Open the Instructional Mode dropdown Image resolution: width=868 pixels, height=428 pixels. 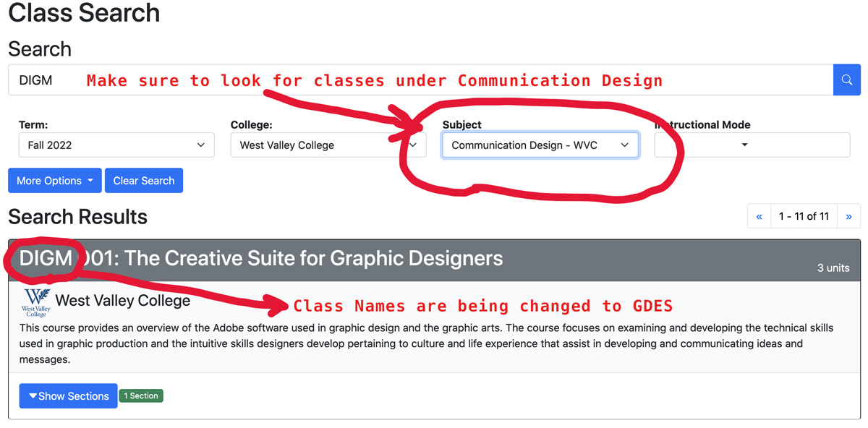[752, 145]
